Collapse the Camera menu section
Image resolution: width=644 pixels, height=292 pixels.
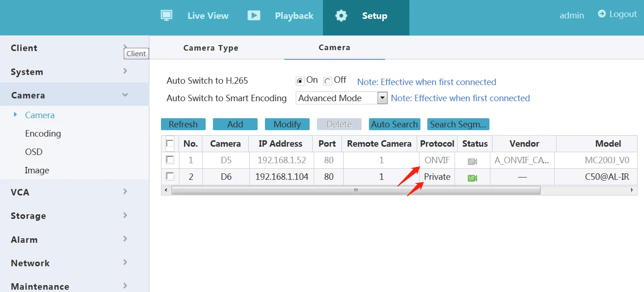(x=75, y=95)
